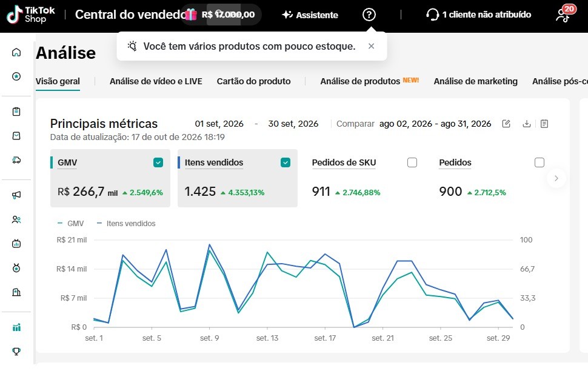Change the end date 30 set, 2026
Image resolution: width=588 pixels, height=371 pixels.
[x=293, y=124]
